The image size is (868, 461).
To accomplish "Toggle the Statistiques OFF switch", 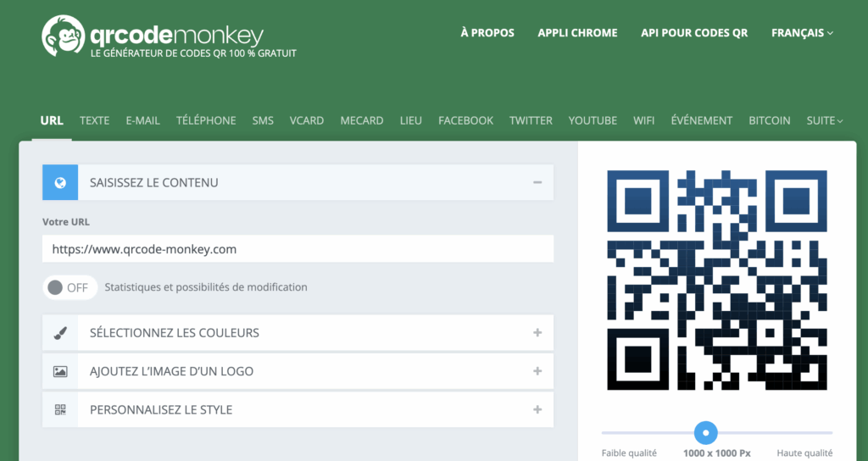I will (x=70, y=287).
